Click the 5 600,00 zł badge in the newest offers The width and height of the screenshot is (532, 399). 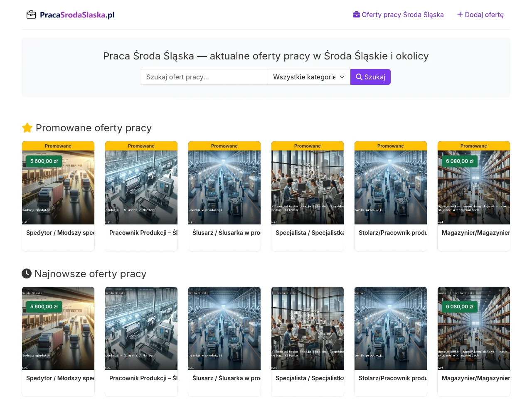pyautogui.click(x=44, y=307)
